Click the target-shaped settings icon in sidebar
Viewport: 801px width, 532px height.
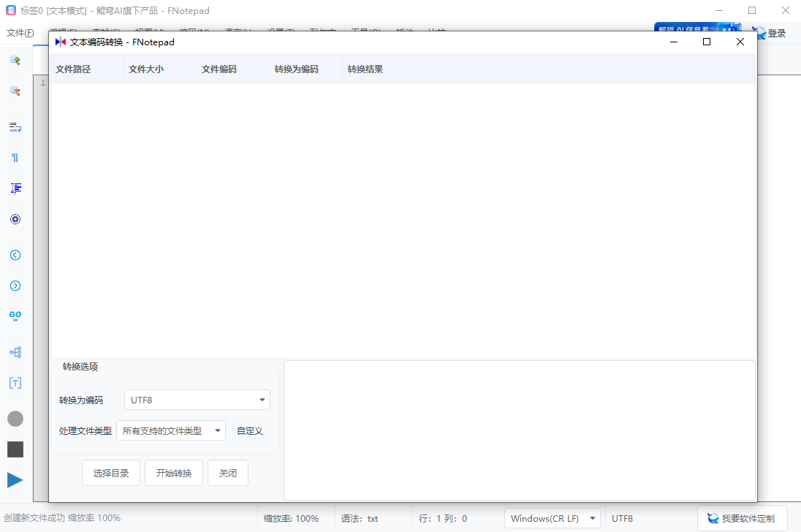pos(15,218)
